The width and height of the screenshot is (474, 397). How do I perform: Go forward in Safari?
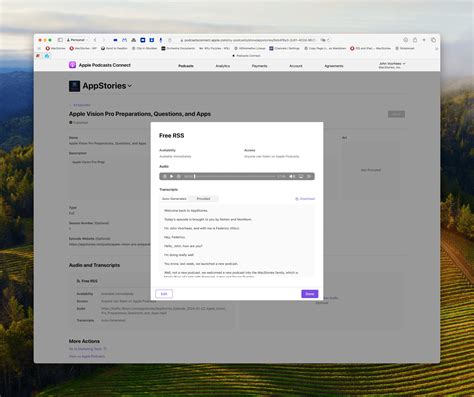[104, 40]
